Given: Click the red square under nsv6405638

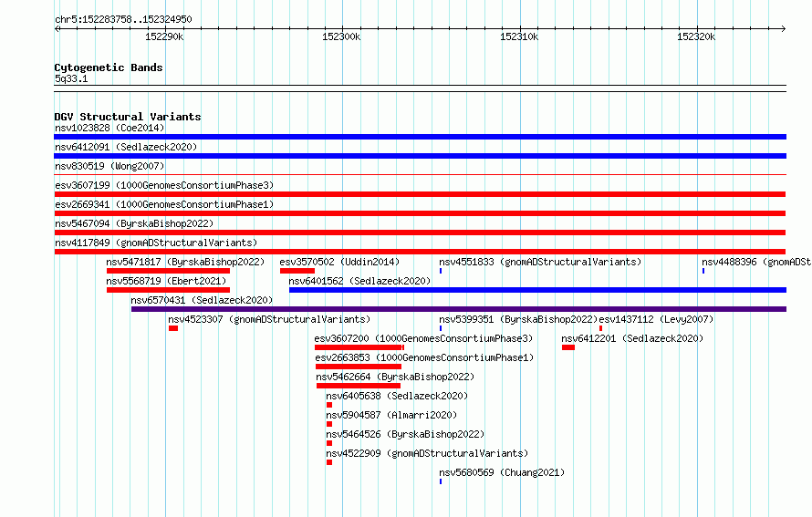Looking at the screenshot, I should click(x=329, y=405).
